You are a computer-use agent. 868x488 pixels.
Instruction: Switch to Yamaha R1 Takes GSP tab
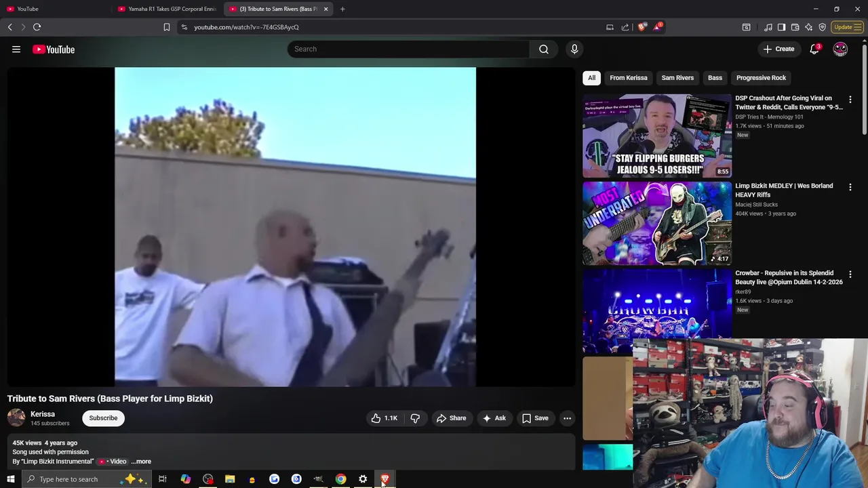coord(166,9)
